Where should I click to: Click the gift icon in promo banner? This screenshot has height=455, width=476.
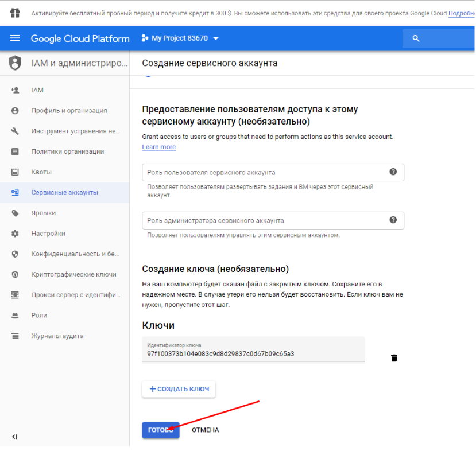pyautogui.click(x=15, y=13)
